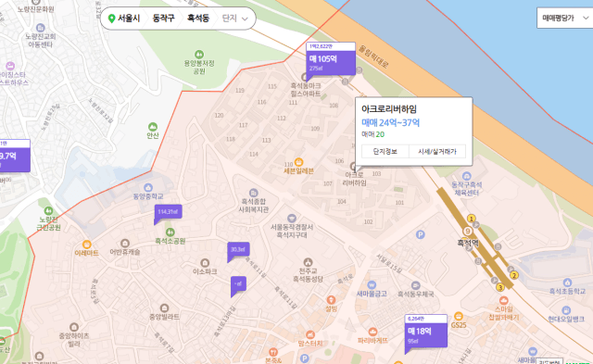Click 흑석종합사회복지관 icon

253,193
